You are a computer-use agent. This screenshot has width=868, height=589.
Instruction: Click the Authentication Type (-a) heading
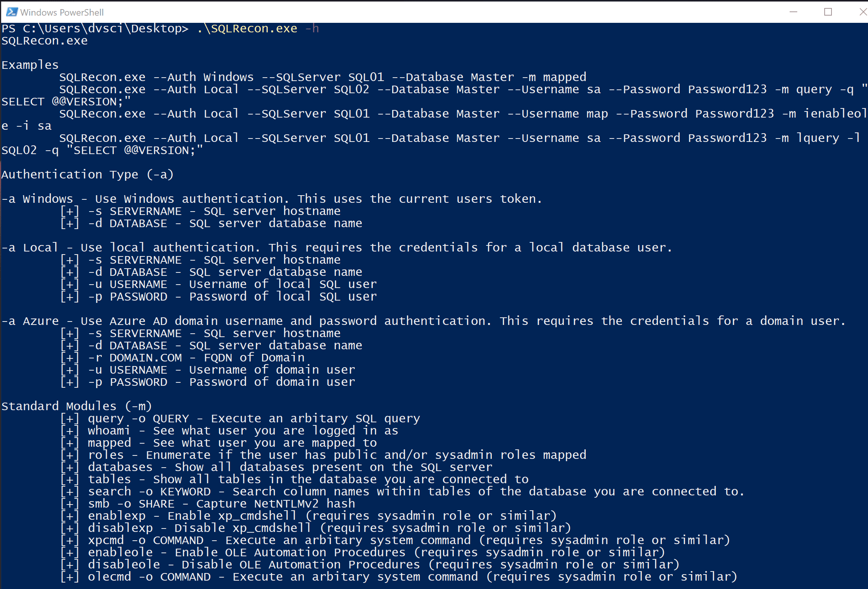(x=87, y=175)
